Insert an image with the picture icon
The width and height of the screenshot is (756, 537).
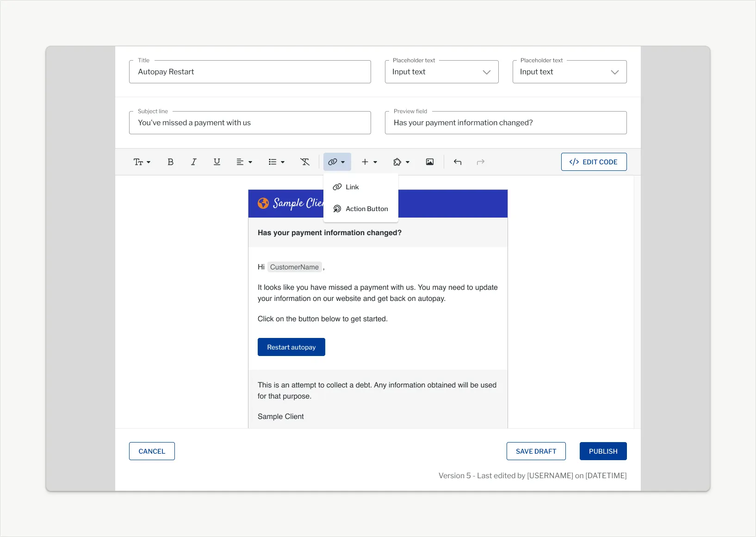tap(429, 162)
